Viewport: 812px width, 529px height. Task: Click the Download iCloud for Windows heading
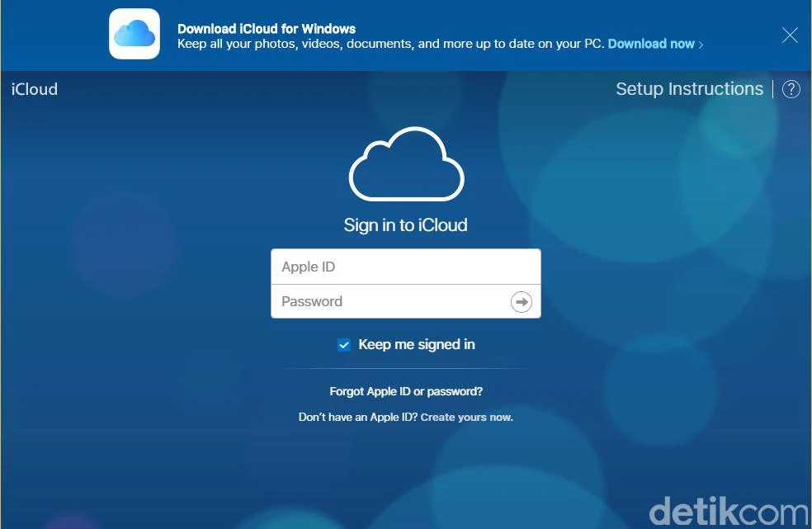click(x=267, y=29)
